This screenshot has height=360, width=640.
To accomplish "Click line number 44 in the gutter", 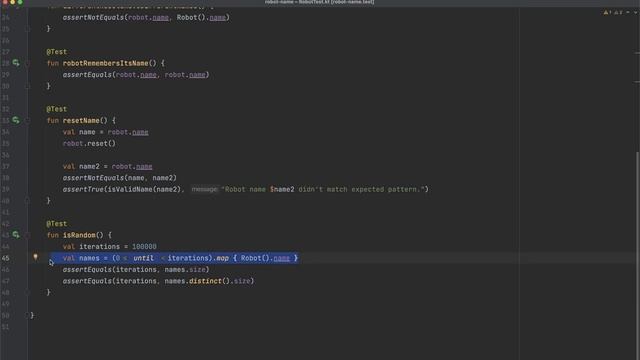I will point(5,247).
